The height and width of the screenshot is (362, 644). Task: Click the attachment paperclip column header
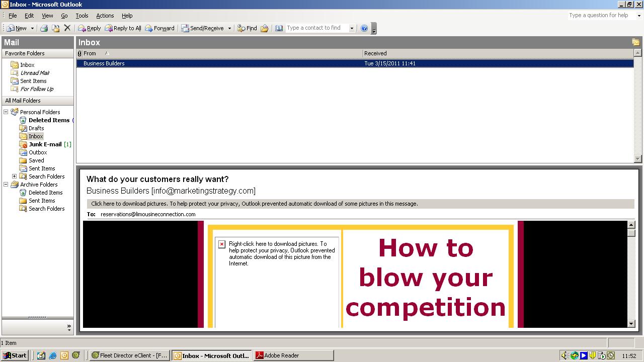point(79,53)
